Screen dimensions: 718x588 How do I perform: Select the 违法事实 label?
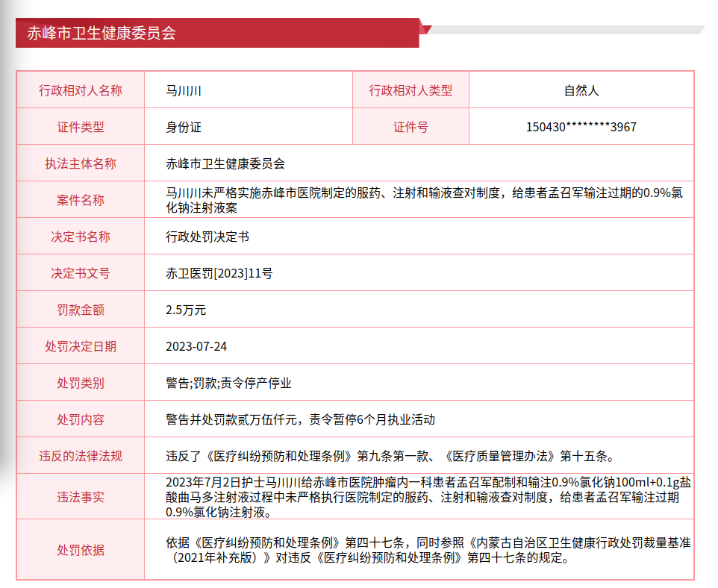[81, 497]
